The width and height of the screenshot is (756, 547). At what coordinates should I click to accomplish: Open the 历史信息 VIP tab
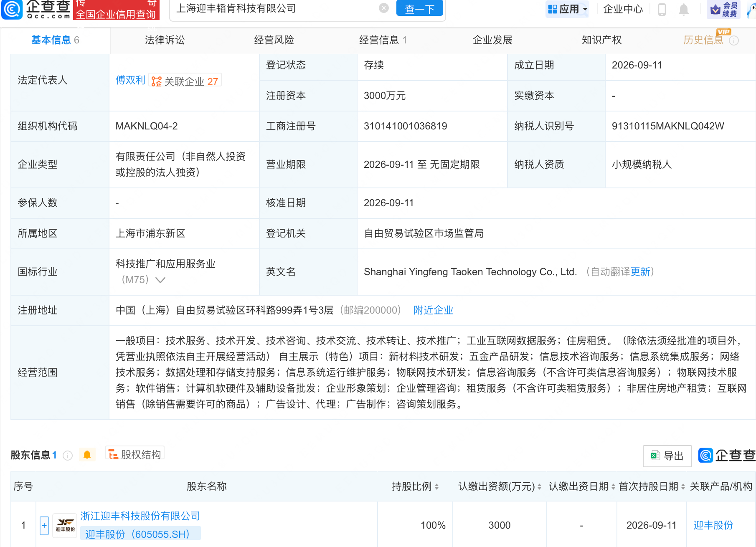(x=703, y=40)
